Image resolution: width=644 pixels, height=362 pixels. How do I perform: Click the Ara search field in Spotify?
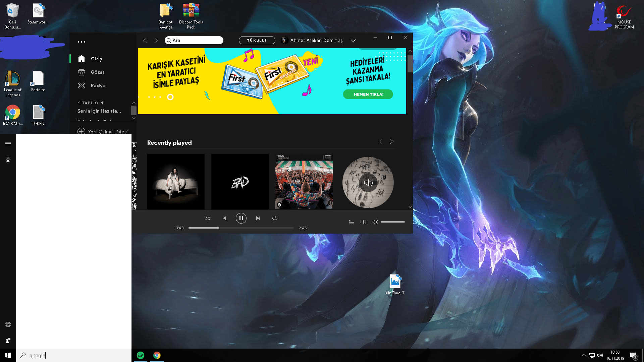[194, 40]
